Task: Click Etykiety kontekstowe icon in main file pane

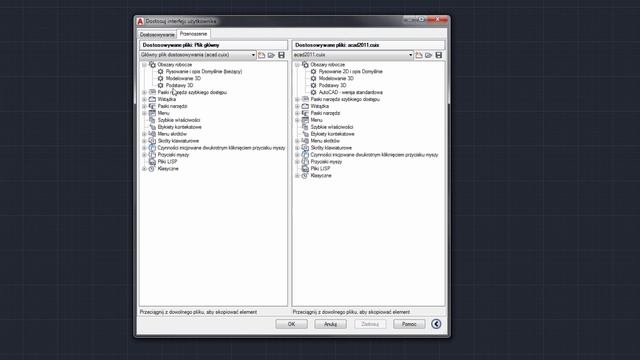Action: pos(152,127)
